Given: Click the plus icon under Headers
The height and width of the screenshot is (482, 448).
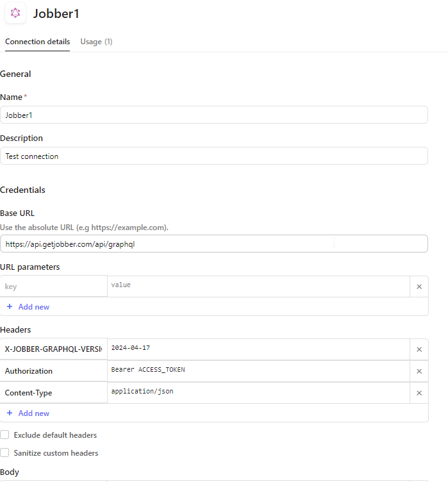Looking at the screenshot, I should click(x=10, y=413).
